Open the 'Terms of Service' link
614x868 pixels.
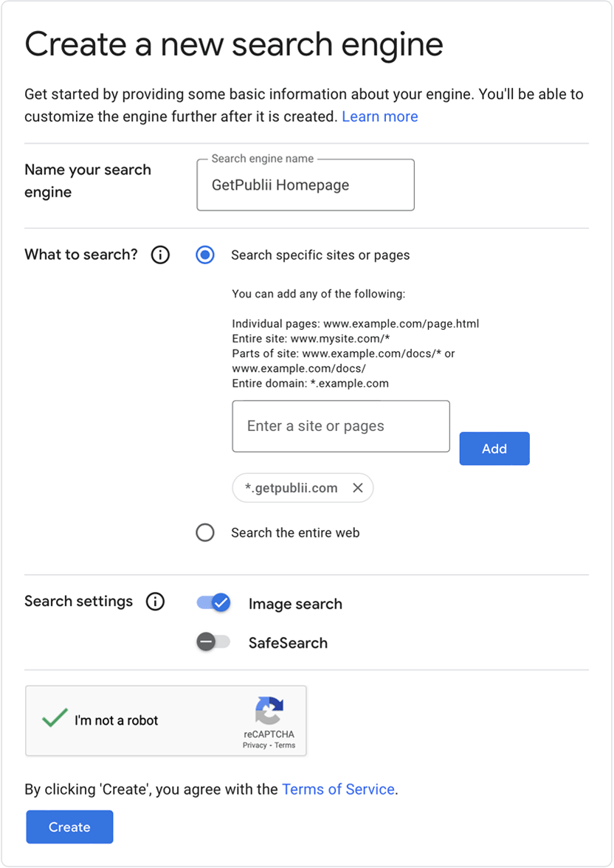[338, 789]
